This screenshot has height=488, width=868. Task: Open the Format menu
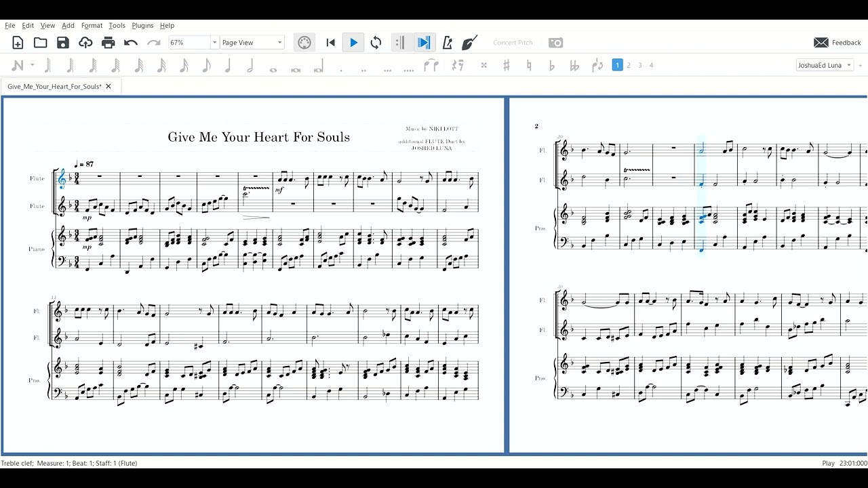tap(92, 26)
